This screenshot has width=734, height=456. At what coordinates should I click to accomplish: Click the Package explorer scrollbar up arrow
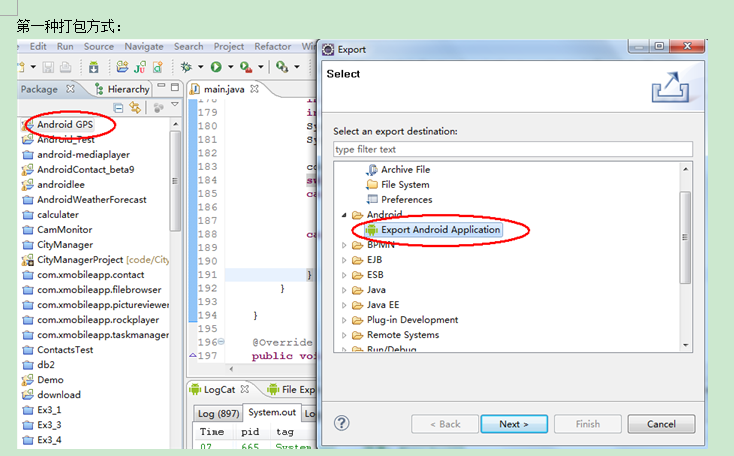(x=176, y=124)
